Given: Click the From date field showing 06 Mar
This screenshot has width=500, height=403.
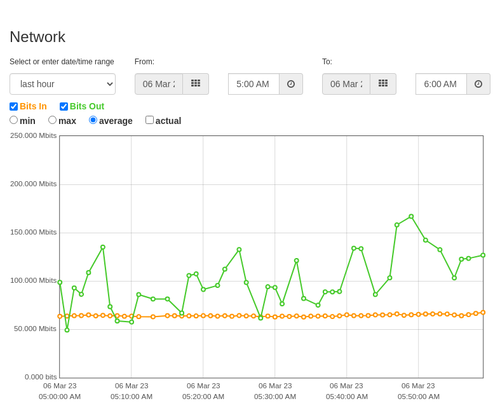Looking at the screenshot, I should pyautogui.click(x=159, y=84).
